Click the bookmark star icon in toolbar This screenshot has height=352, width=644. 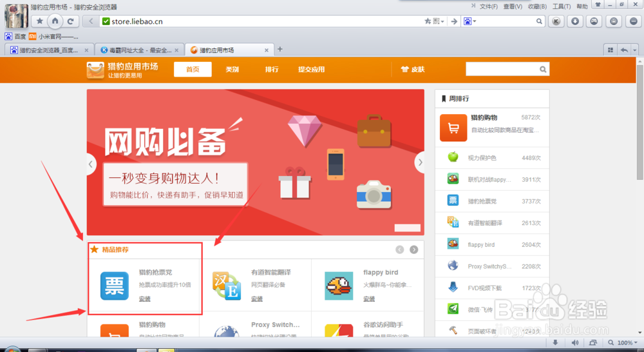pyautogui.click(x=39, y=21)
